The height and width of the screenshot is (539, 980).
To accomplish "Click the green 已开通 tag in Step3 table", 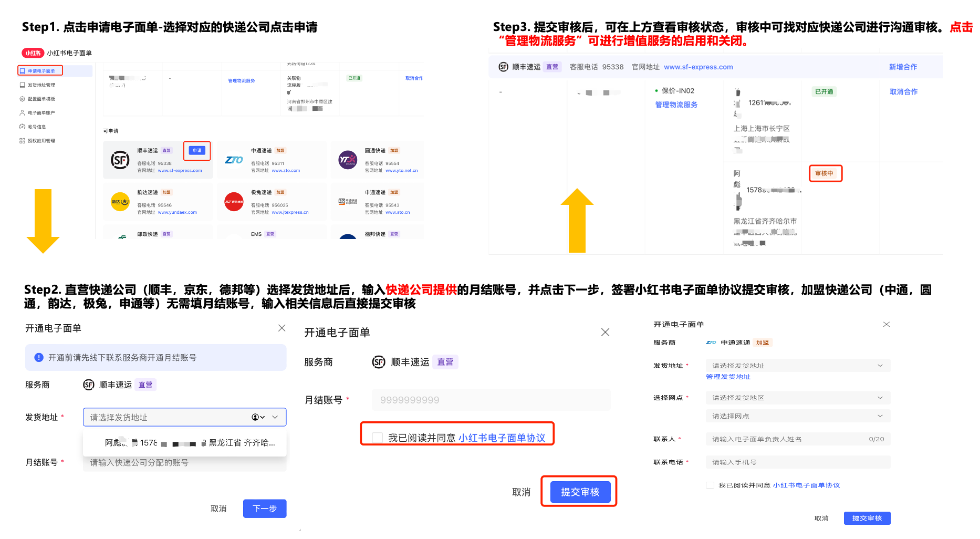I will coord(824,91).
